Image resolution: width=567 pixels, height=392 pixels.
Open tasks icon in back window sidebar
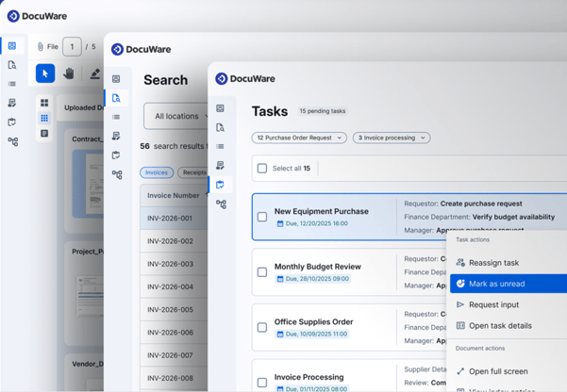tap(12, 122)
